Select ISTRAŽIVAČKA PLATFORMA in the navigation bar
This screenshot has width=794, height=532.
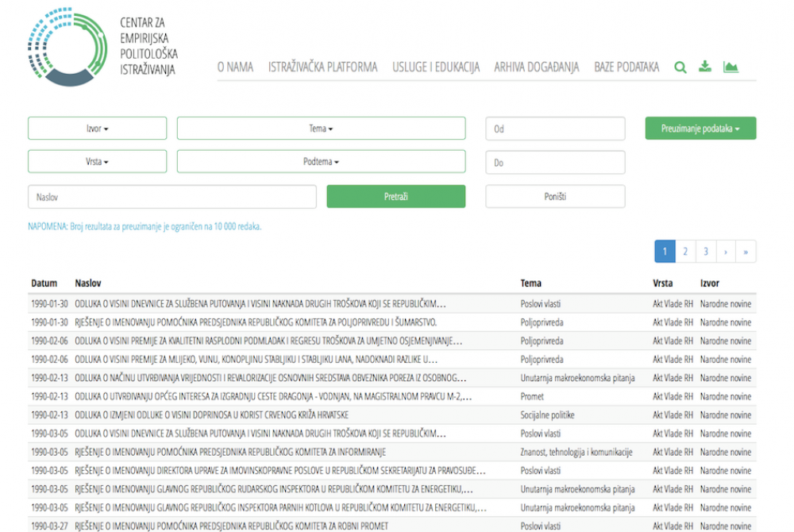(x=322, y=67)
